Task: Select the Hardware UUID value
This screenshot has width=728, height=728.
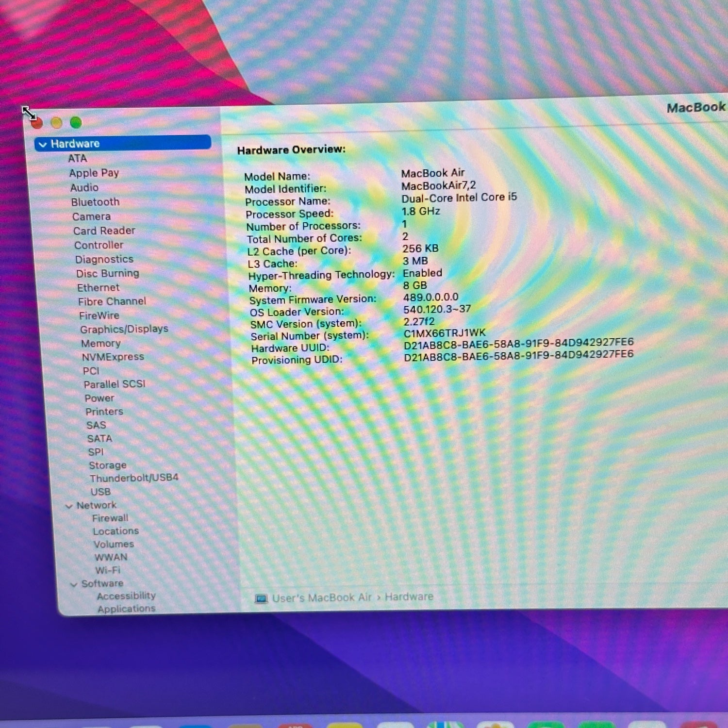Action: 518,343
